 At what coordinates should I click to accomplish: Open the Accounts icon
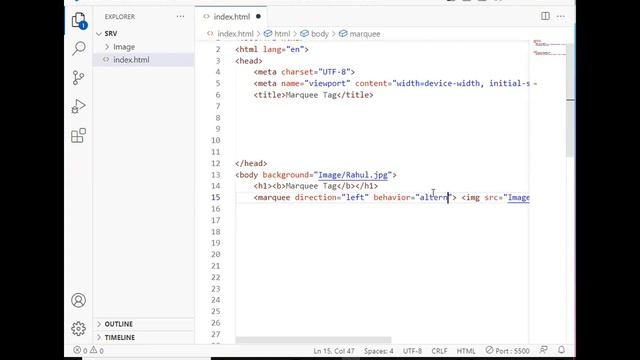pos(78,300)
